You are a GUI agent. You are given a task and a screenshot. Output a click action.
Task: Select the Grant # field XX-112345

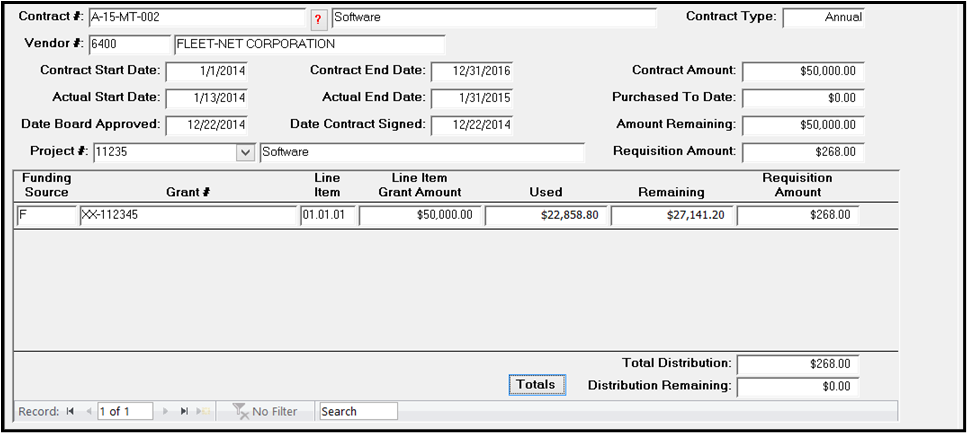pyautogui.click(x=188, y=216)
